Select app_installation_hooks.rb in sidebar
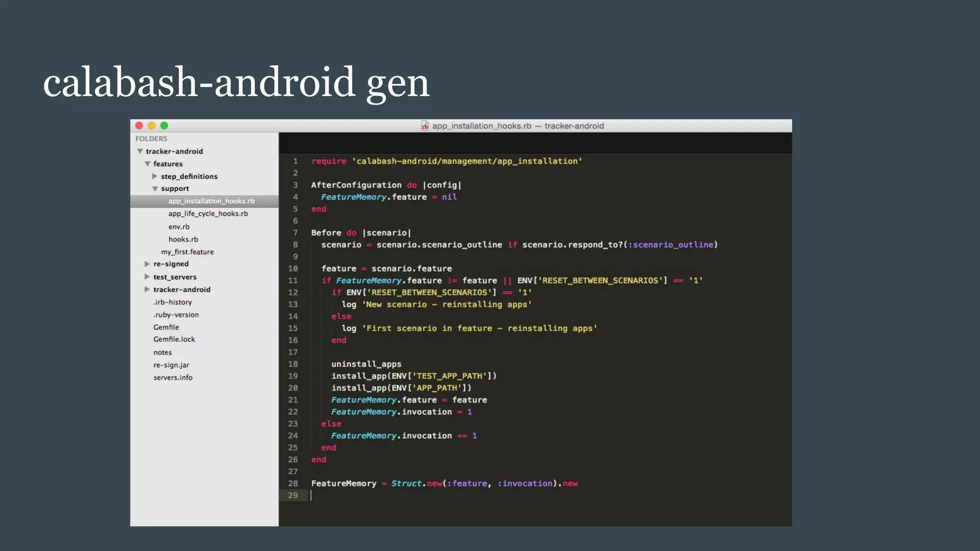 pos(204,201)
